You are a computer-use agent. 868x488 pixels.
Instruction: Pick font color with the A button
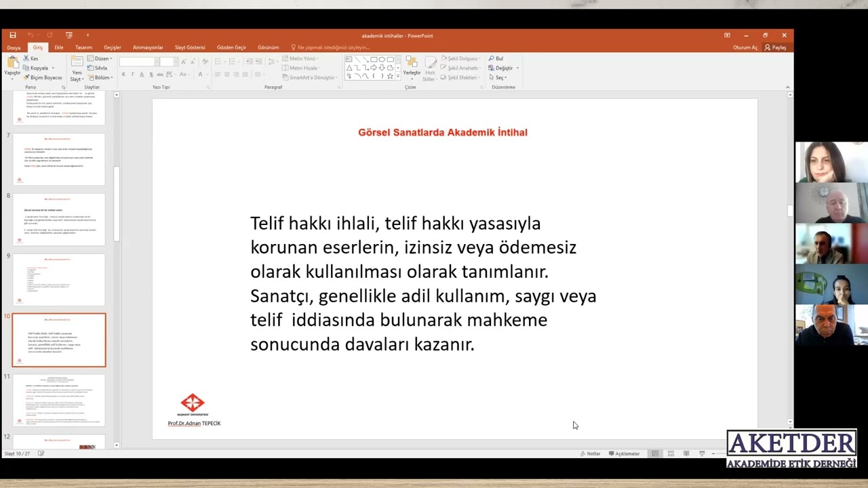[200, 74]
